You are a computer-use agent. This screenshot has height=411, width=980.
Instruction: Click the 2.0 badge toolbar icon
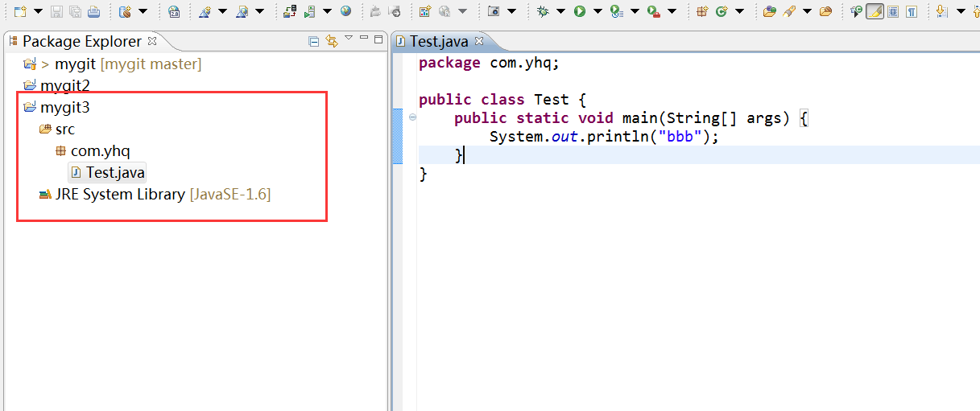[174, 11]
